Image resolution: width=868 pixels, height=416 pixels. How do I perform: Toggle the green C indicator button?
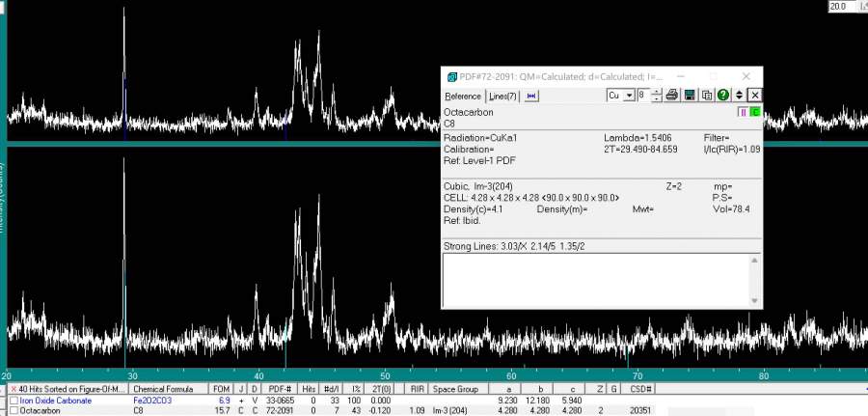[x=755, y=112]
